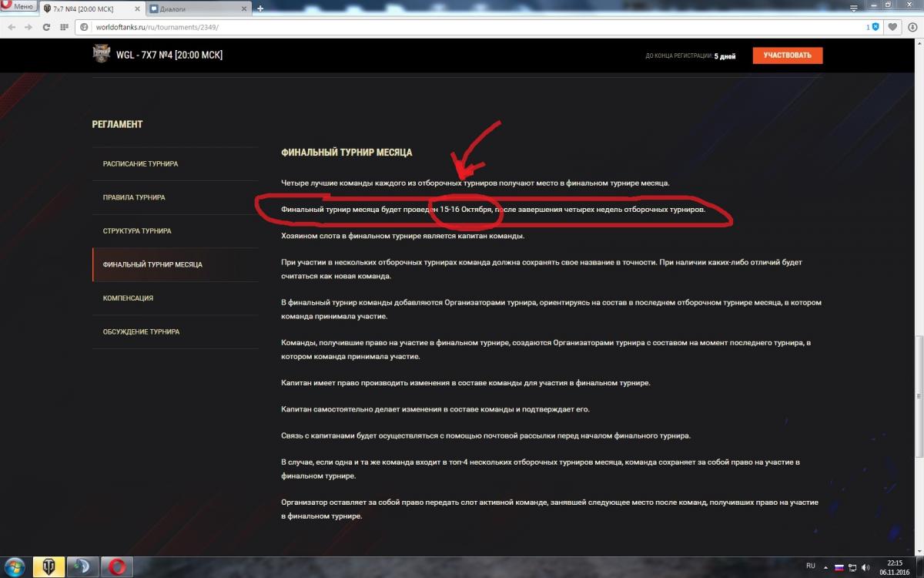This screenshot has width=924, height=578.
Task: Click the WGL - 7X7 №4 [20:00 МСК] title
Action: [x=170, y=55]
